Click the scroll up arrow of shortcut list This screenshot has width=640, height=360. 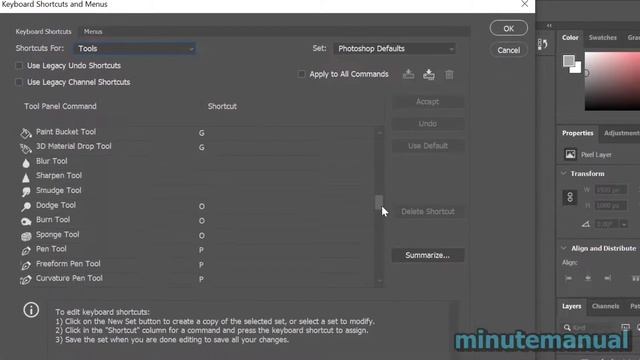click(379, 133)
